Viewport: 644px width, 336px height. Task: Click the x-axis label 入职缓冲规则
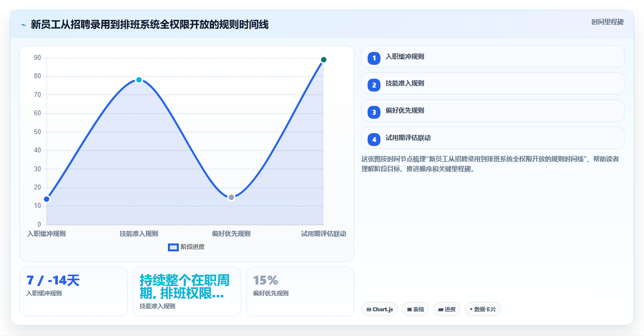tap(47, 234)
